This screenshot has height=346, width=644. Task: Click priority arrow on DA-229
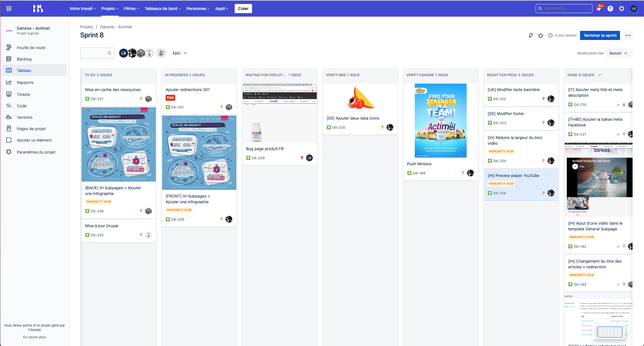point(302,158)
